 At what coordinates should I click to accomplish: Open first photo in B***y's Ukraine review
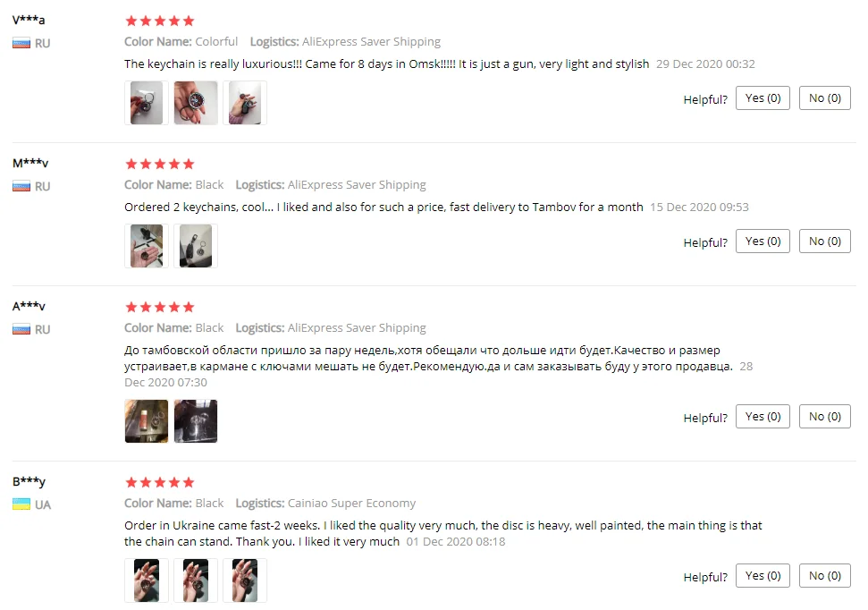[x=146, y=580]
